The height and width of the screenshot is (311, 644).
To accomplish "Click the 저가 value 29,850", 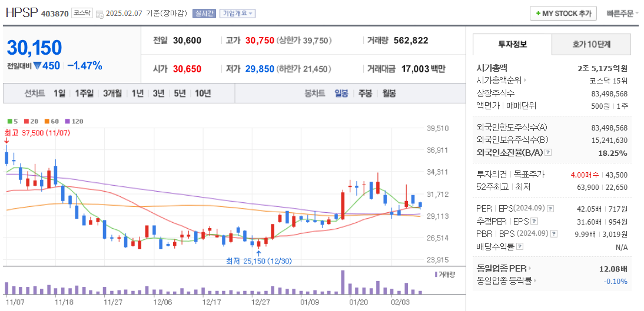I will tap(260, 69).
